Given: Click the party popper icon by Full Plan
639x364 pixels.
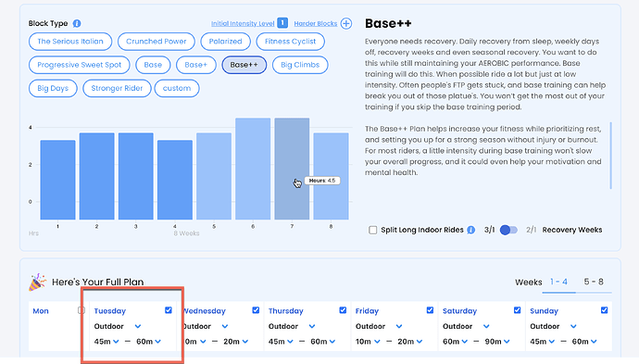Looking at the screenshot, I should [x=37, y=282].
